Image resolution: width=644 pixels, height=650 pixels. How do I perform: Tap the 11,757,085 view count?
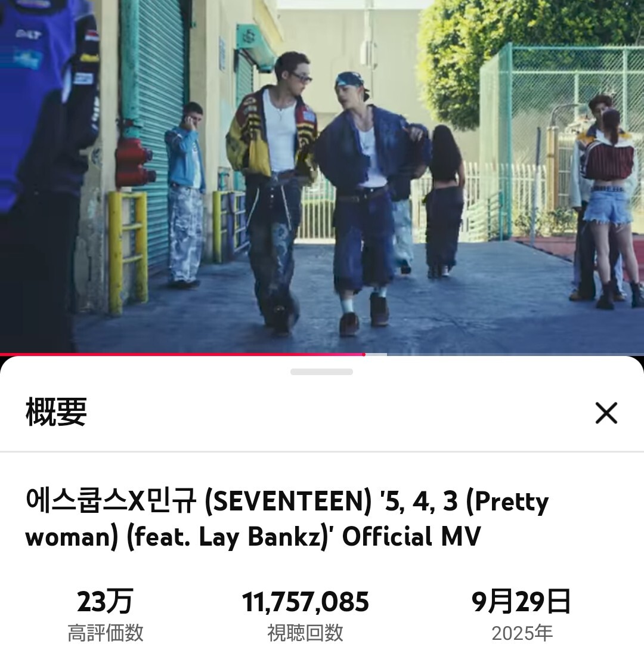(305, 602)
